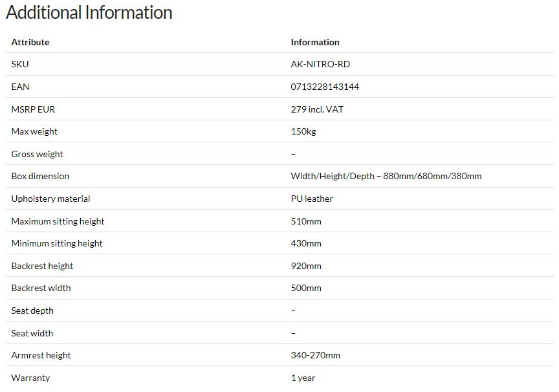Click the Upholstery material attribute label
The width and height of the screenshot is (559, 392).
(x=50, y=199)
